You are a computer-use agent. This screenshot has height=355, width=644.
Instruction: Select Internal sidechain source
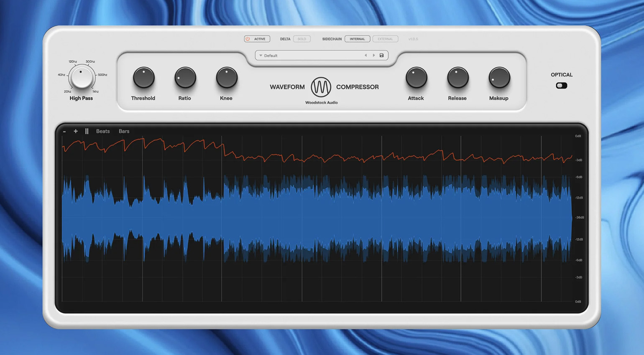[x=357, y=39]
